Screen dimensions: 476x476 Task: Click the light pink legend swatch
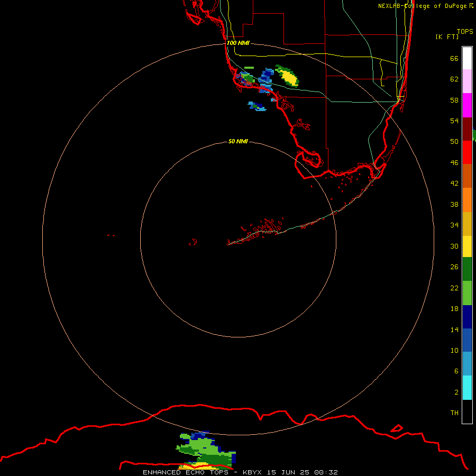point(467,81)
